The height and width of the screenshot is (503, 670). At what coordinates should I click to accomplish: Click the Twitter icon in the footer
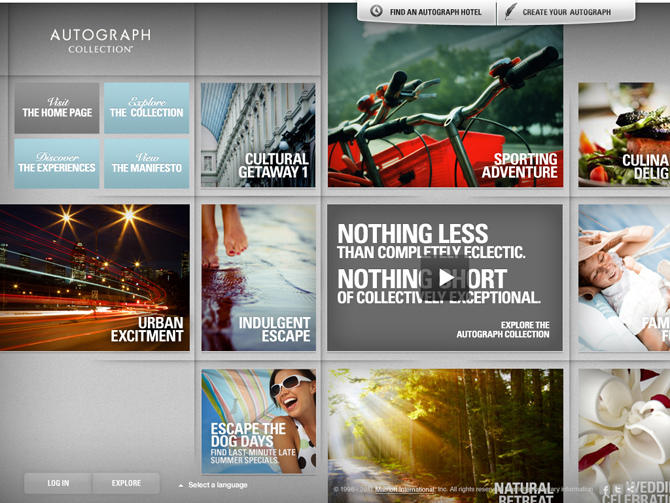pyautogui.click(x=618, y=490)
